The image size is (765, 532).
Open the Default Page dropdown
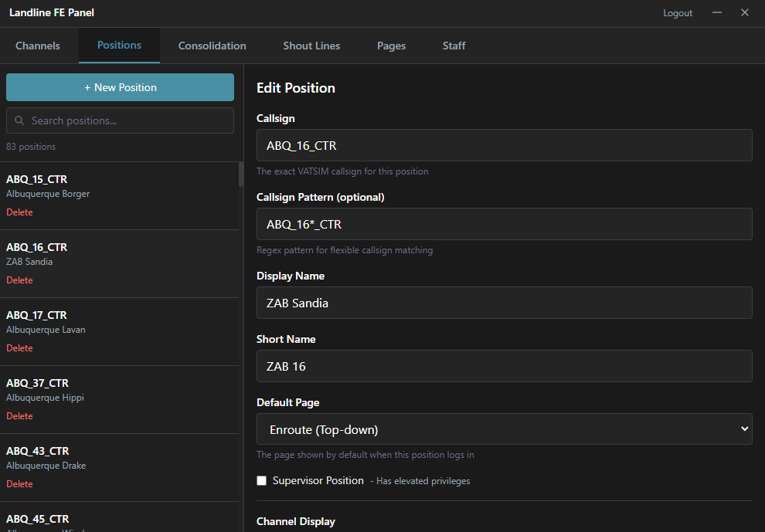coord(502,429)
